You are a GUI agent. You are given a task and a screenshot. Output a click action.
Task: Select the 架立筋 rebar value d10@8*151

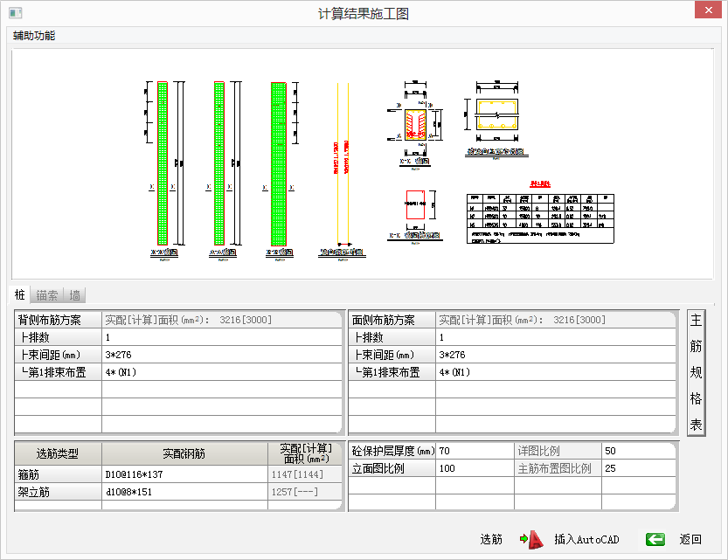click(x=184, y=492)
